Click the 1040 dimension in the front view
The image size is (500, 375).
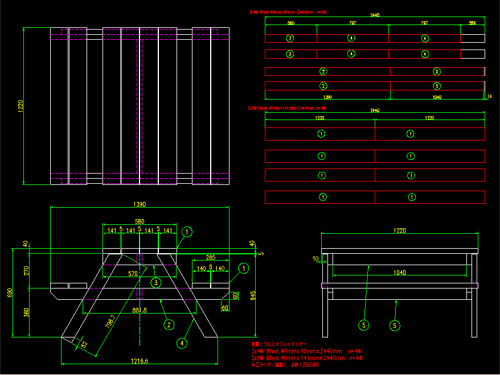(399, 273)
